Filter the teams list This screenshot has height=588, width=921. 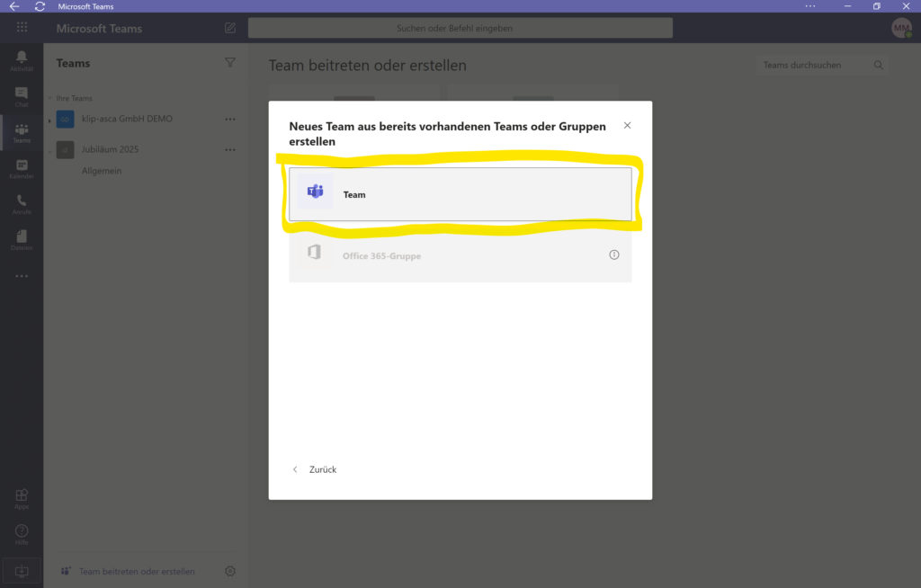tap(230, 62)
